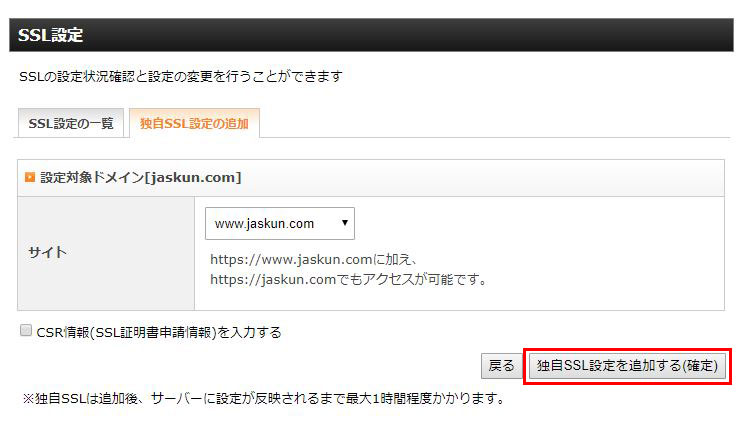The image size is (749, 434).
Task: Select the 独自SSL設定の追加 tab
Action: (x=194, y=123)
